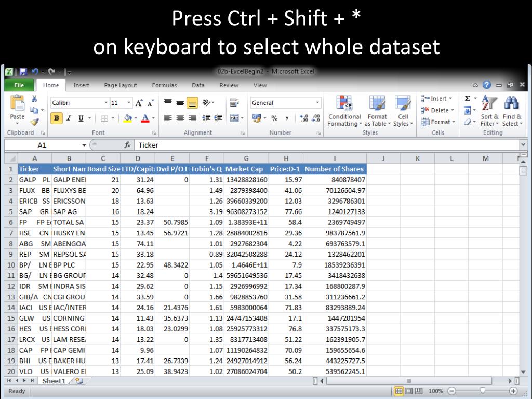Screen dimensions: 532x399
Task: Click the zoom slider handle
Action: [483, 391]
